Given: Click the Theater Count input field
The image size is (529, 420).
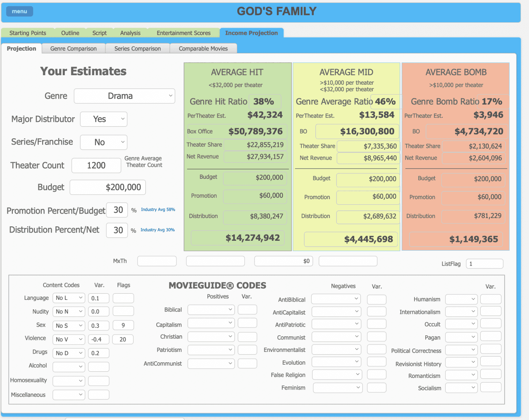Looking at the screenshot, I should (96, 166).
